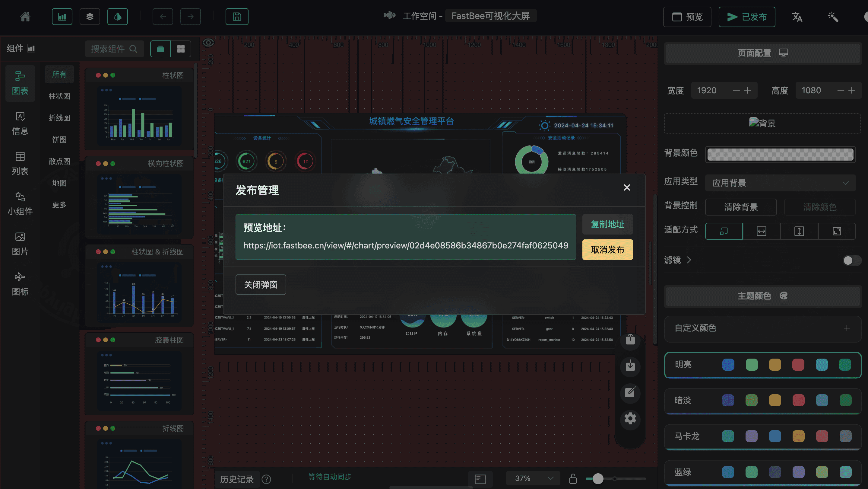Image resolution: width=868 pixels, height=489 pixels.
Task: Toggle the 滤镜 filter switch
Action: [852, 260]
